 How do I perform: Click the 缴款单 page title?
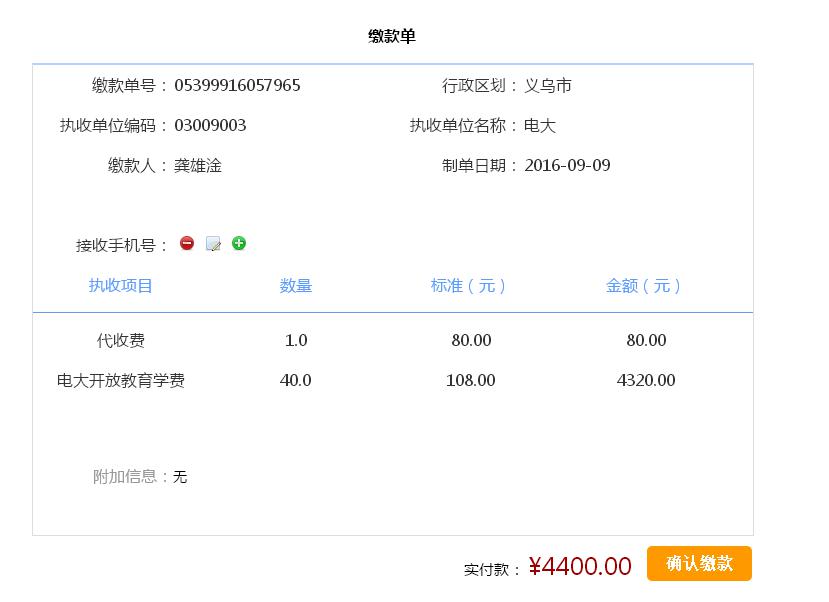[x=392, y=37]
